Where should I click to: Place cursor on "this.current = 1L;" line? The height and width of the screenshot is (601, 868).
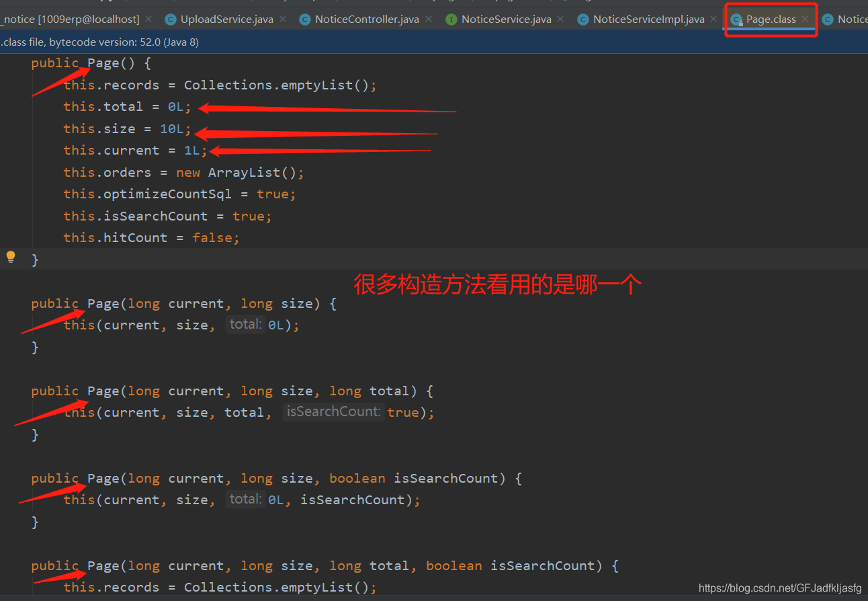(135, 151)
